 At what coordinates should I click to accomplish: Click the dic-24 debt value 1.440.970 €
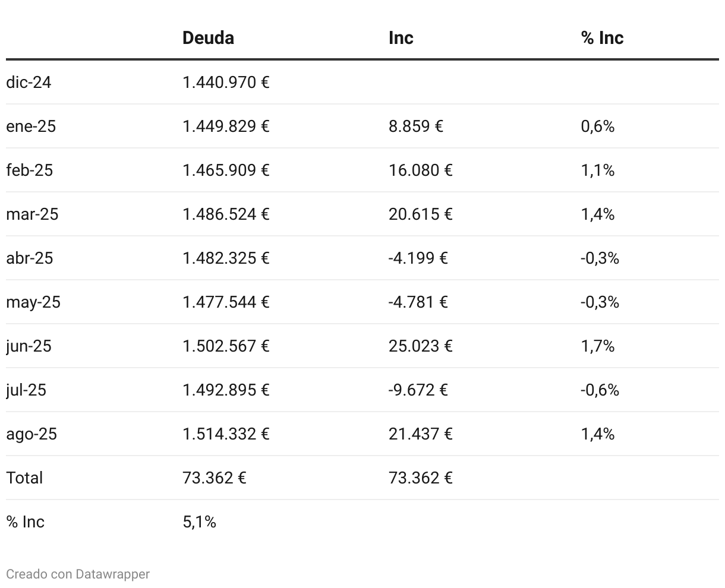226,82
